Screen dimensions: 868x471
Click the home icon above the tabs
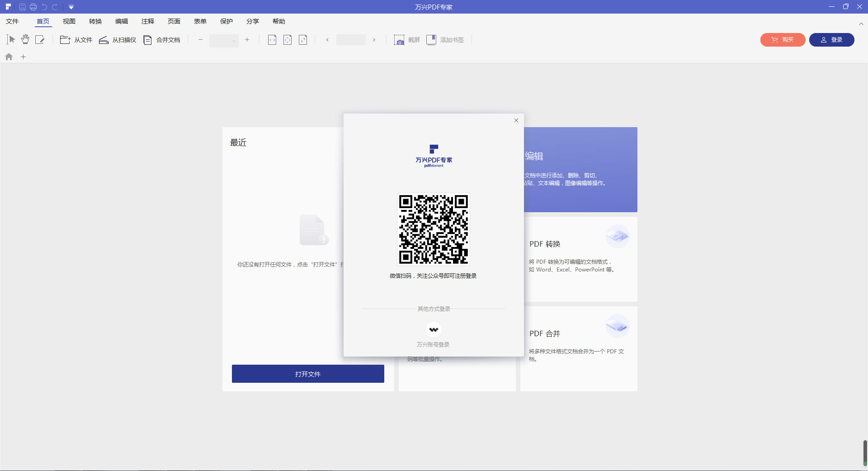pos(8,57)
